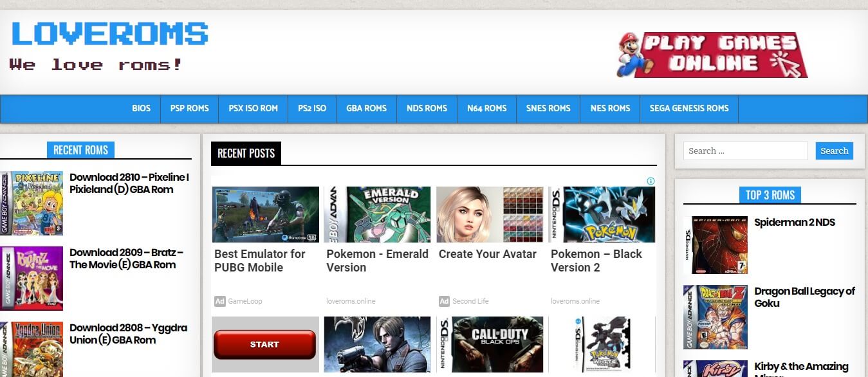The image size is (868, 377).
Task: Click the Create Your Avatar ad image
Action: click(490, 214)
